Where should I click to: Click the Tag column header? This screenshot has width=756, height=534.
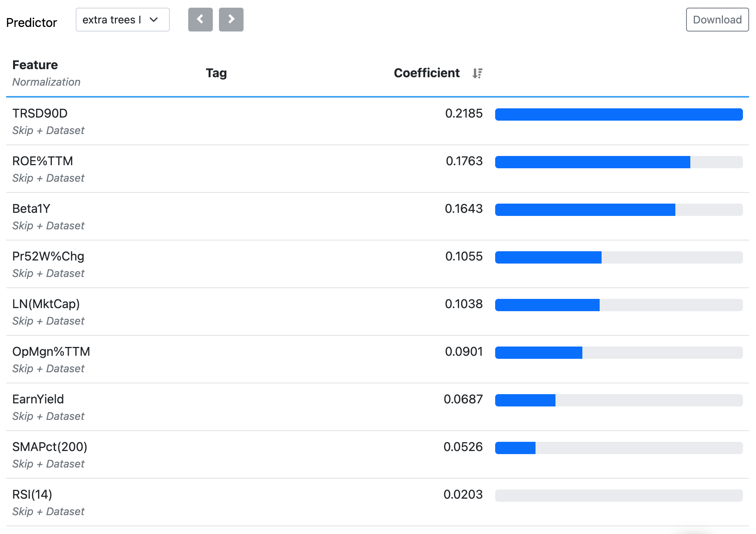point(216,73)
